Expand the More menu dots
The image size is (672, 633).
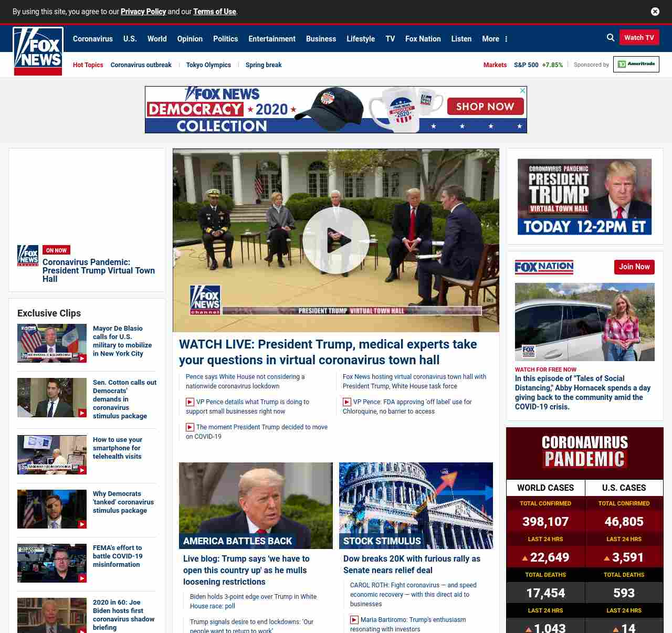[506, 39]
